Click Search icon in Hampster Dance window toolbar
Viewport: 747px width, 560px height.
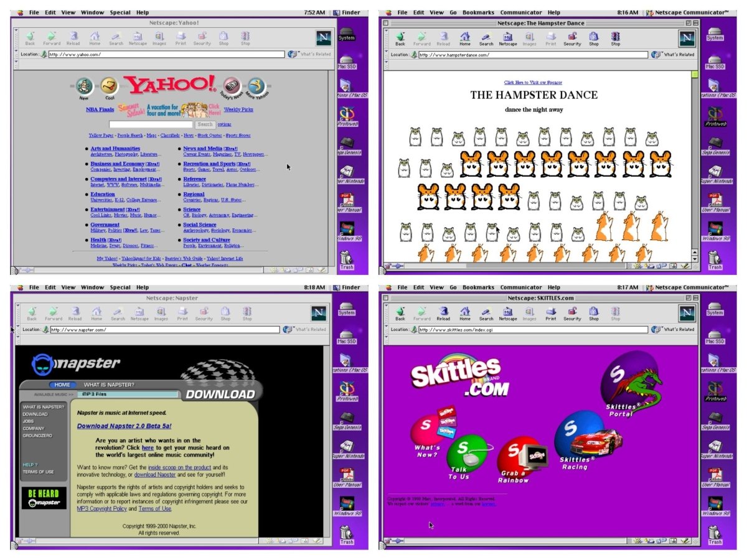click(x=486, y=39)
